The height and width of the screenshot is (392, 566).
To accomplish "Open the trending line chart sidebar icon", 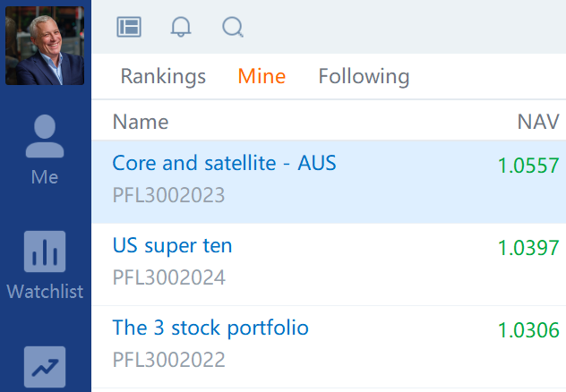I will (45, 367).
